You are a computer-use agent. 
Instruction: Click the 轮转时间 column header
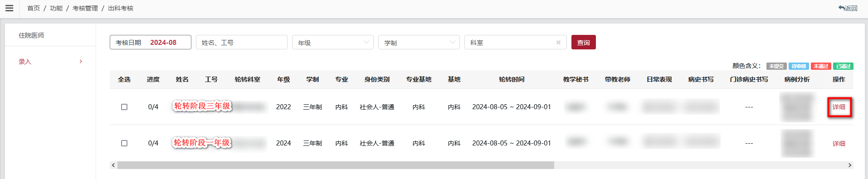point(512,79)
